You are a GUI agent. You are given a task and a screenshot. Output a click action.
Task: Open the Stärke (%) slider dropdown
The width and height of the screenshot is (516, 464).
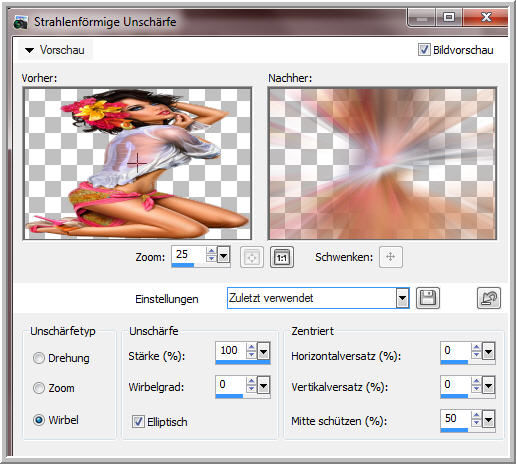(263, 351)
